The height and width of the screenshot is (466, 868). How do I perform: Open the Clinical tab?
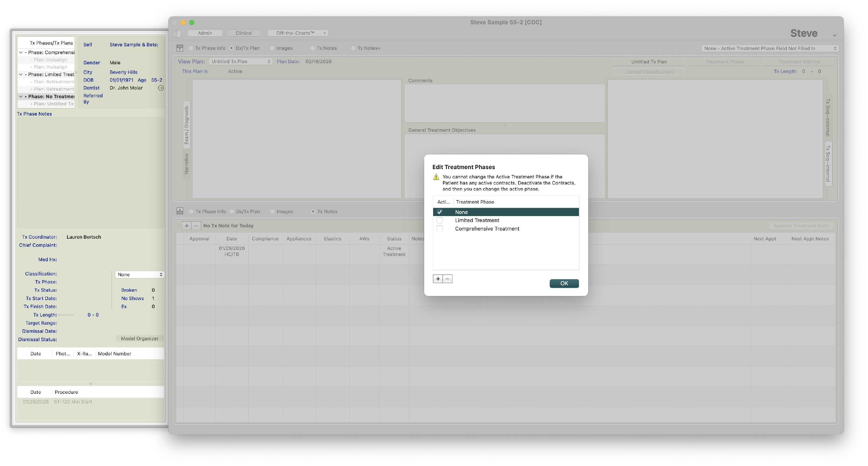pos(244,33)
